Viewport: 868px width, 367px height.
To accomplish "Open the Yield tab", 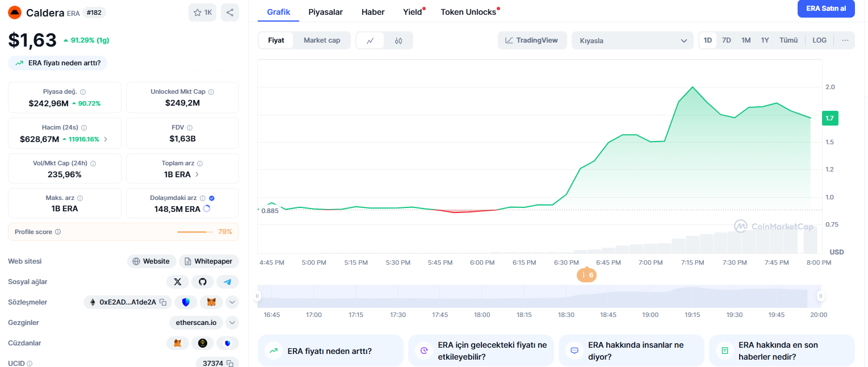I will 413,12.
